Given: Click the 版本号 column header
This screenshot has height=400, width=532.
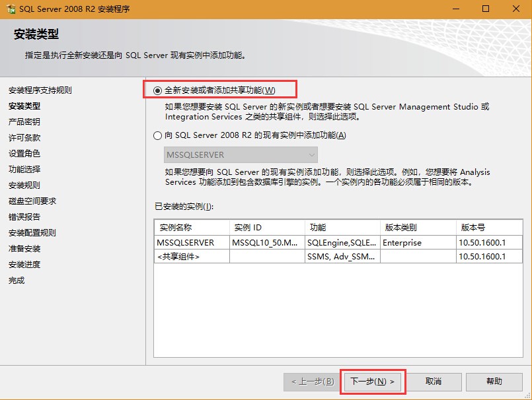Looking at the screenshot, I should (x=488, y=227).
